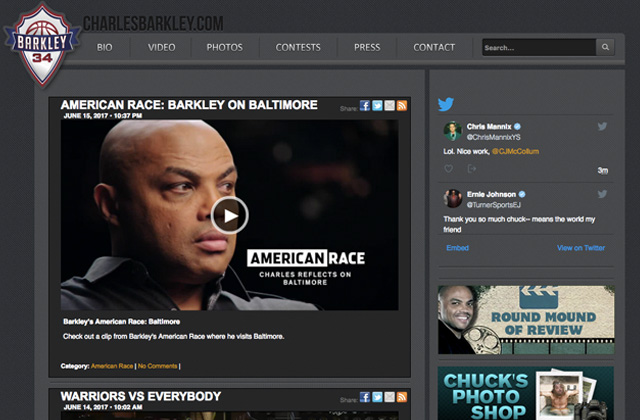
Task: Open the No Comments link
Action: click(x=158, y=366)
